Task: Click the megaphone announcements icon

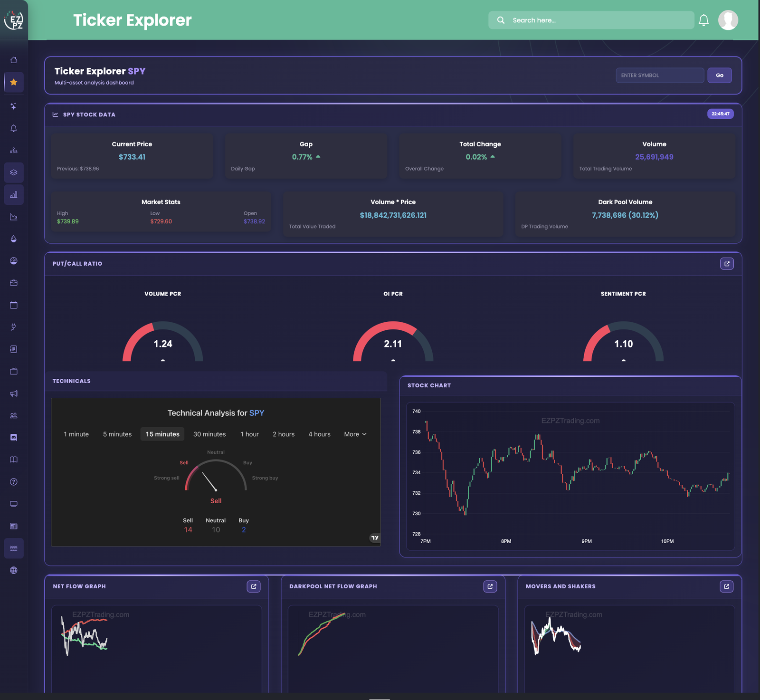Action: [x=14, y=393]
